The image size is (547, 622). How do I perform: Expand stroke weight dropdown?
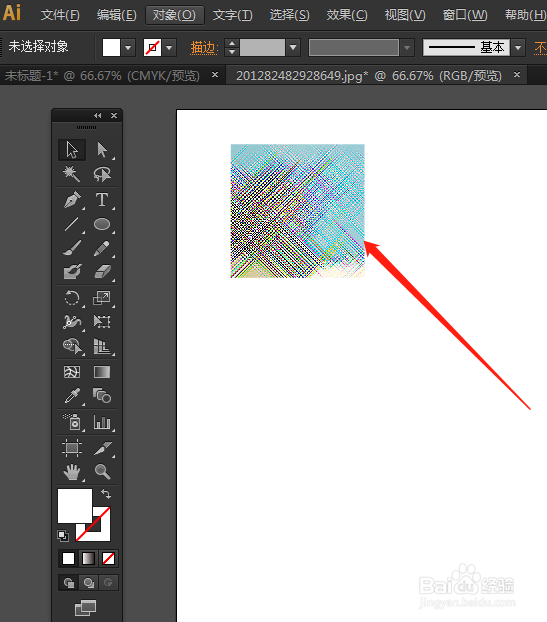click(x=293, y=48)
